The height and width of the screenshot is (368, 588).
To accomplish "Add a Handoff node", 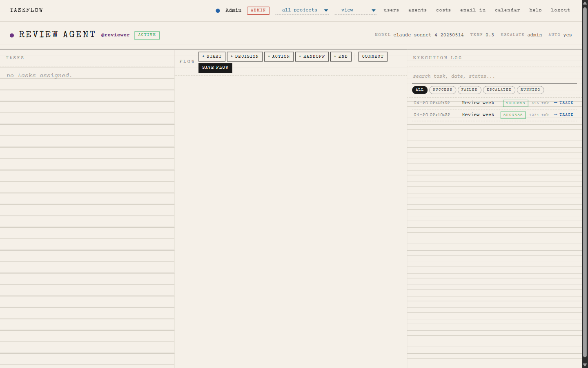I will [312, 56].
